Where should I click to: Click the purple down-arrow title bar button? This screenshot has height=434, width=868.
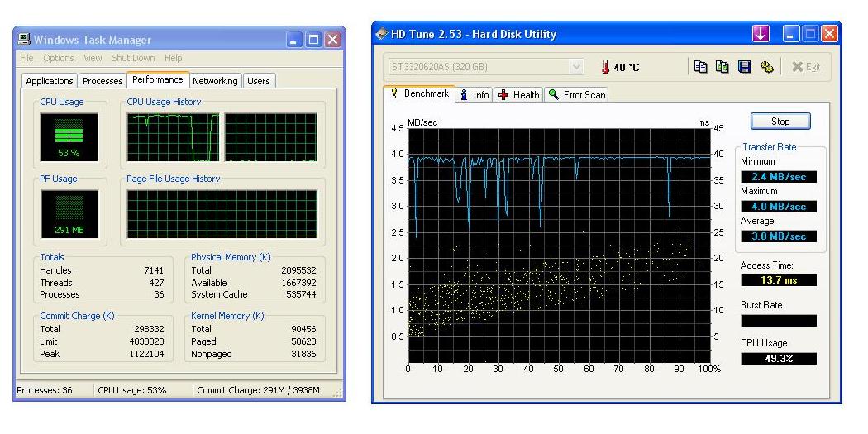[761, 34]
